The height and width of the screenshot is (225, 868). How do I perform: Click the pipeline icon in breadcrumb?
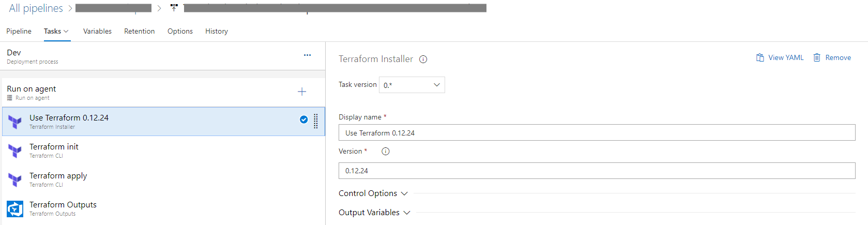click(174, 8)
